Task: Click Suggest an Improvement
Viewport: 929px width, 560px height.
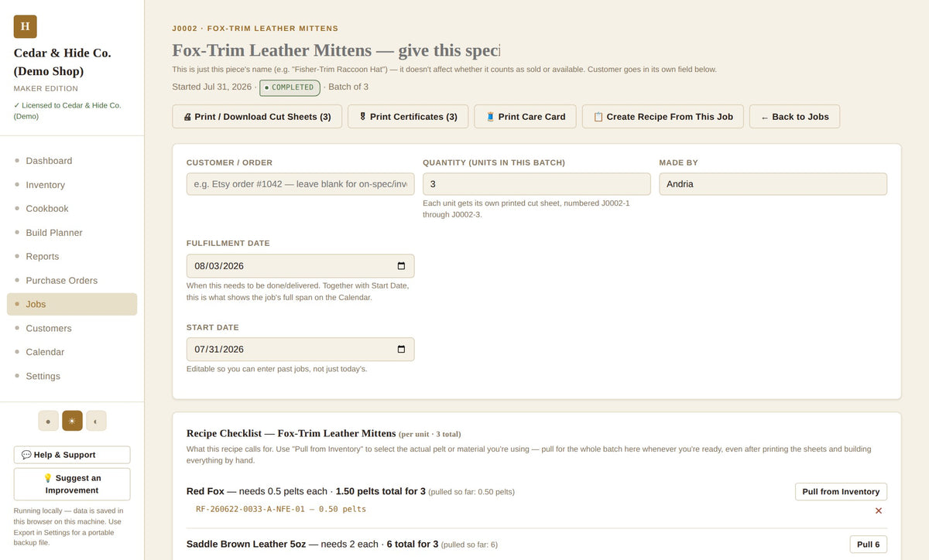Action: pos(72,484)
